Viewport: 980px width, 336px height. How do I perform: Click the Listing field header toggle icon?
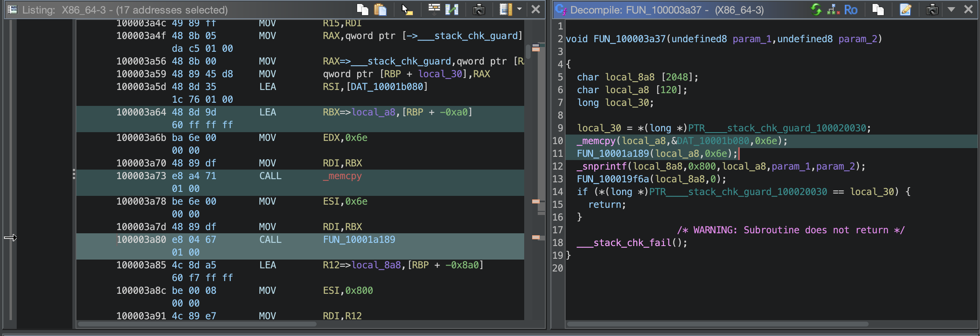point(505,9)
